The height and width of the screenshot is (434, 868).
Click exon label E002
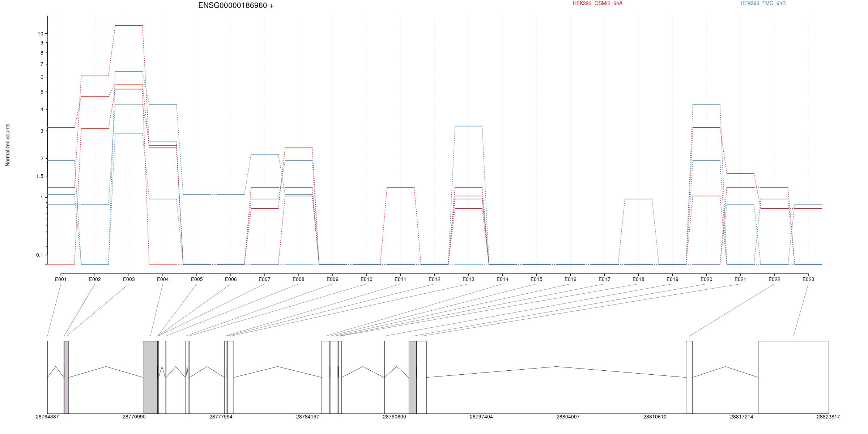[x=95, y=279]
